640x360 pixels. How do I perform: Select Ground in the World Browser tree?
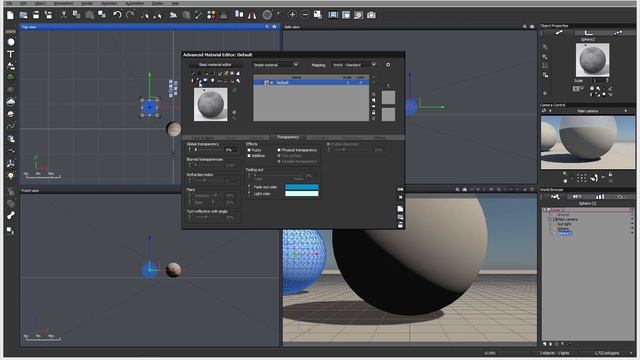click(563, 215)
